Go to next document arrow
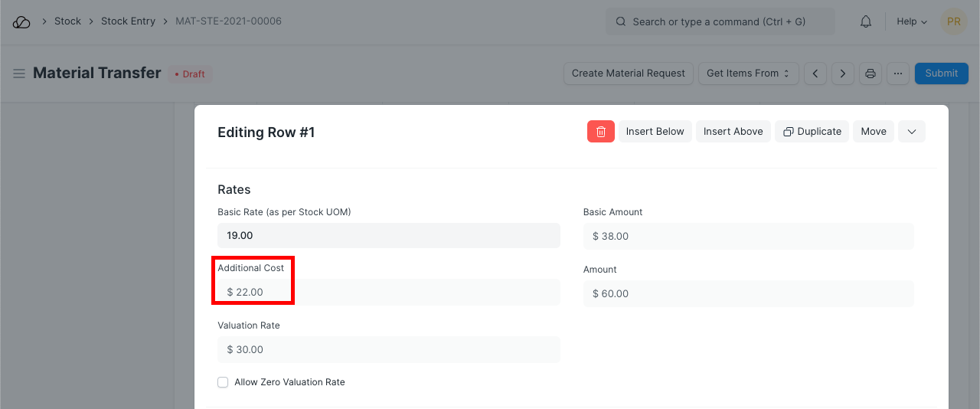The height and width of the screenshot is (409, 980). [x=843, y=74]
